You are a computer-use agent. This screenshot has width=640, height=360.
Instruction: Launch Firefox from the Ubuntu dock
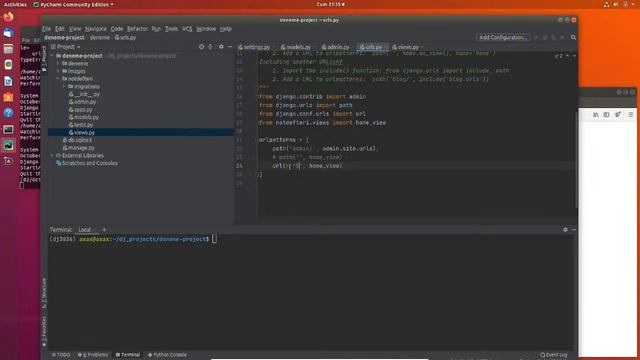click(8, 17)
